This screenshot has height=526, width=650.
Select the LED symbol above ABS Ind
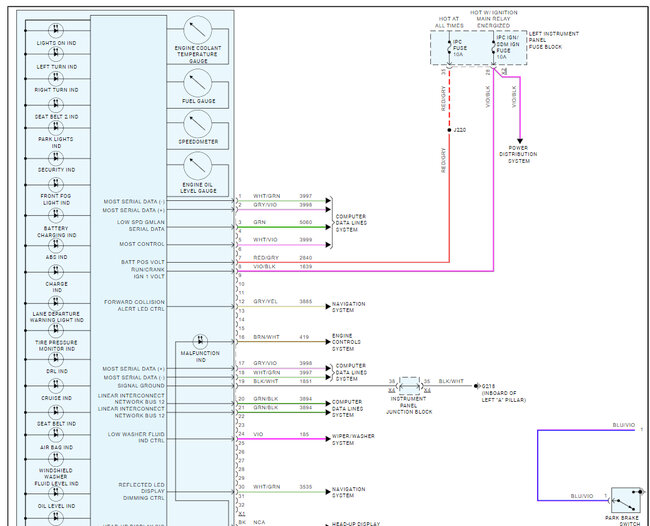56,245
